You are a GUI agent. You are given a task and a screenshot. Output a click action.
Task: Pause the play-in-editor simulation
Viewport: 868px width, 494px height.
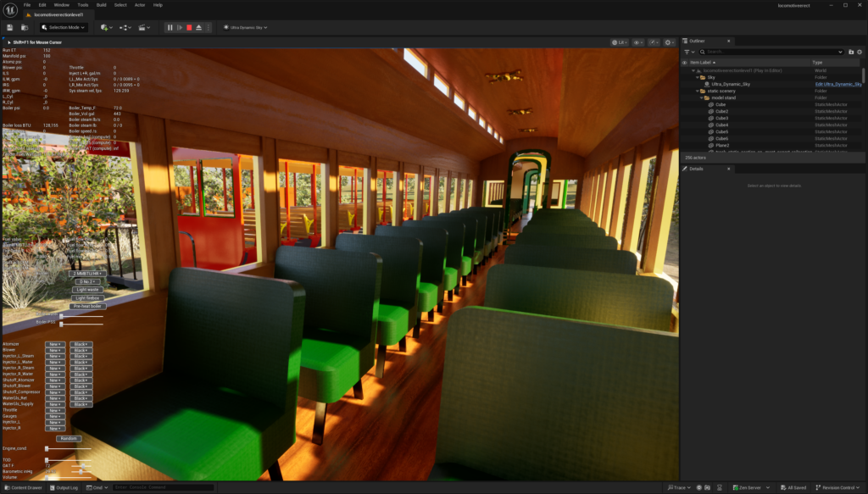pos(170,27)
